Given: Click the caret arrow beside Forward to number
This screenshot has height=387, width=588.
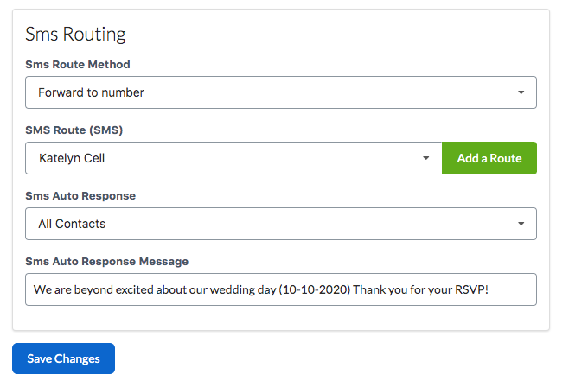Looking at the screenshot, I should pyautogui.click(x=521, y=92).
